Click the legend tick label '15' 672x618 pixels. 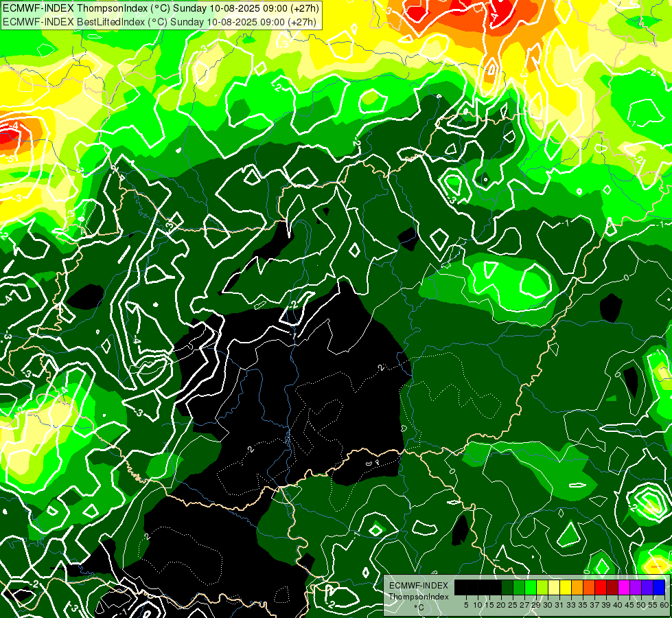tap(490, 605)
